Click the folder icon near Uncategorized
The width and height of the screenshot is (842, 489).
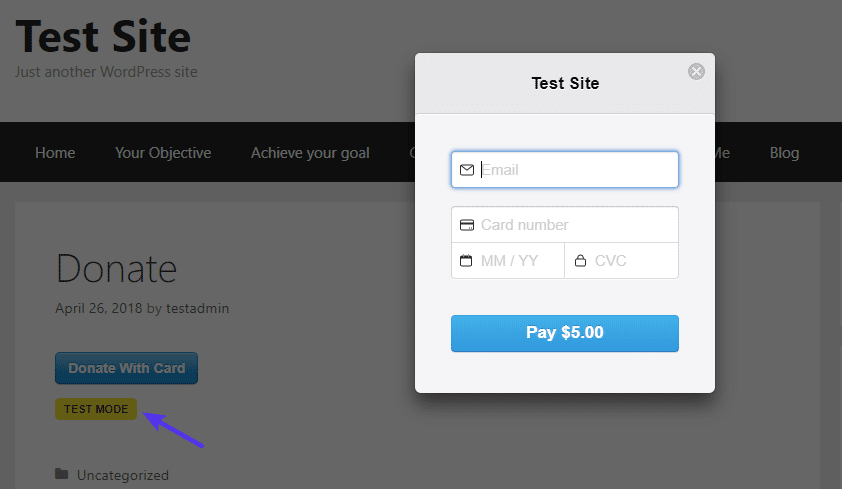coord(62,474)
